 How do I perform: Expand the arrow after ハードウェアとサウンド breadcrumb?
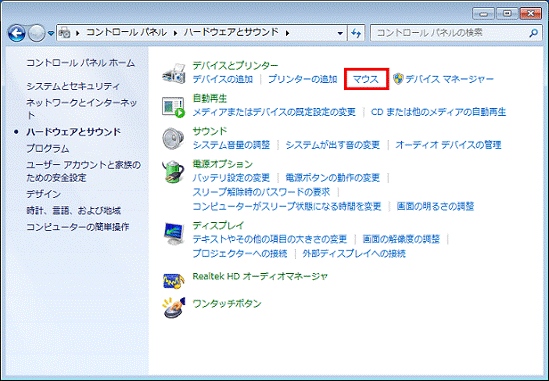(x=287, y=33)
